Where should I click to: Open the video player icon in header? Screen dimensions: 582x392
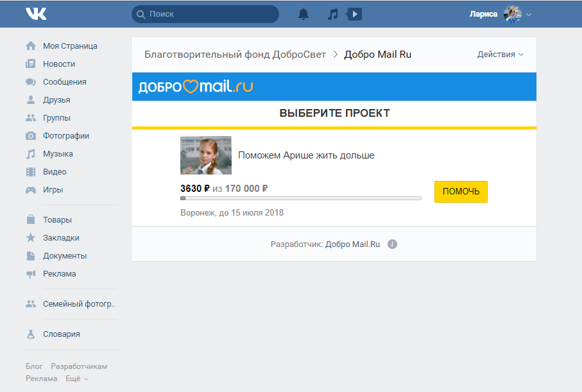point(354,14)
